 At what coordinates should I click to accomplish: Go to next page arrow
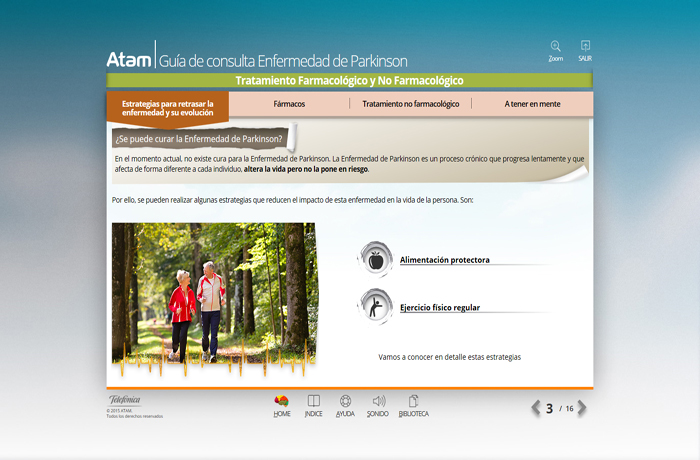click(x=582, y=408)
